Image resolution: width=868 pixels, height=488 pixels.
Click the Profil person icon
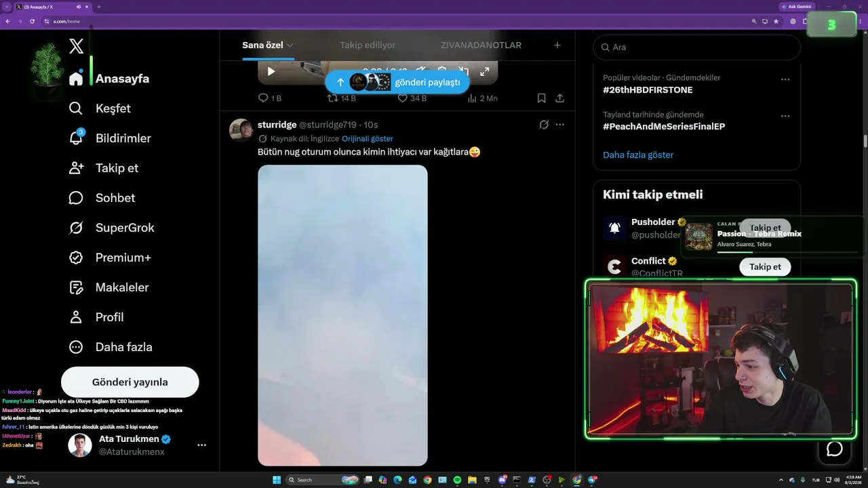pyautogui.click(x=76, y=317)
